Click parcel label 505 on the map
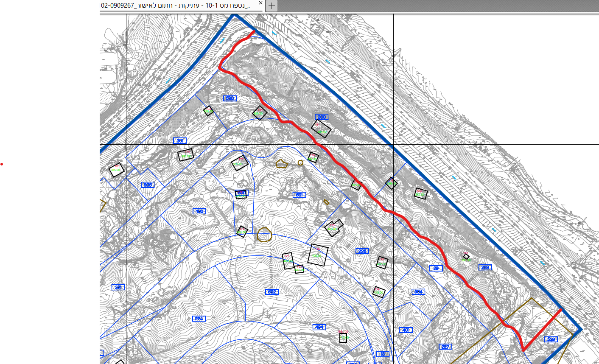The image size is (599, 364). (147, 185)
